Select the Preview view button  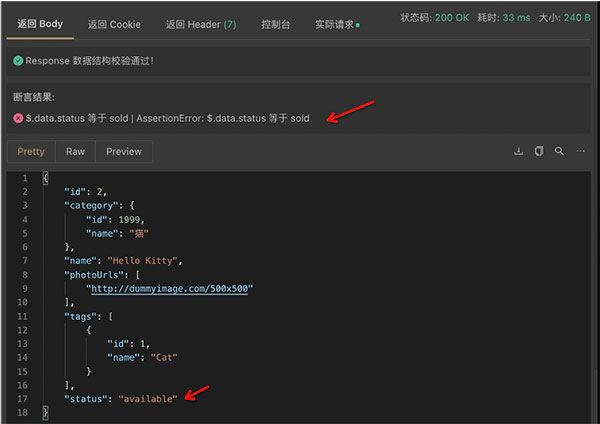coord(124,152)
